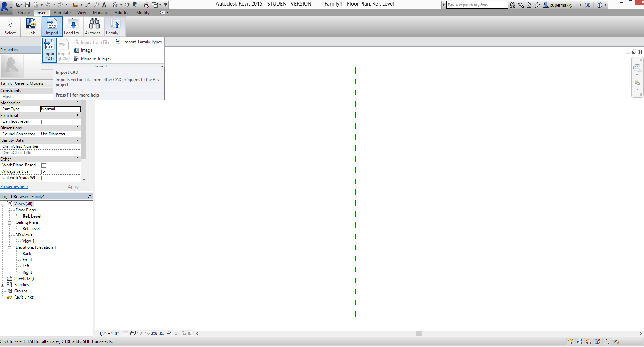Open the Annotate ribbon tab
The width and height of the screenshot is (644, 347).
tap(62, 13)
